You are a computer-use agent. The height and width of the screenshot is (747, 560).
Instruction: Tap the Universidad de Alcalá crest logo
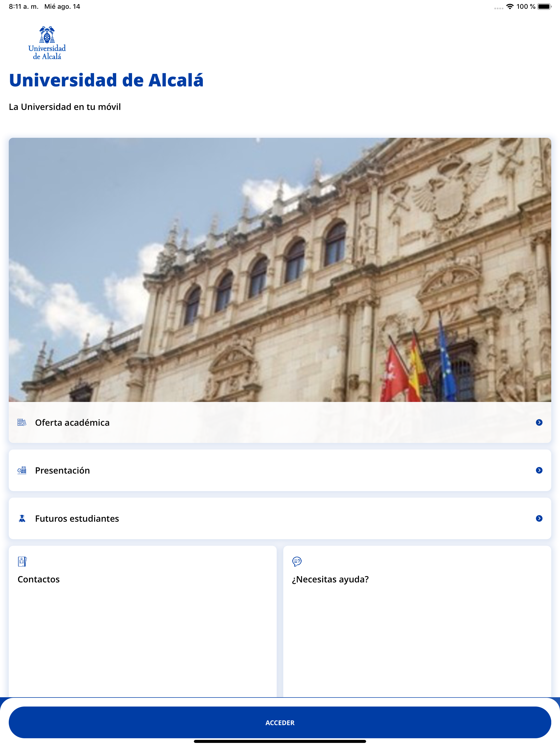[47, 43]
